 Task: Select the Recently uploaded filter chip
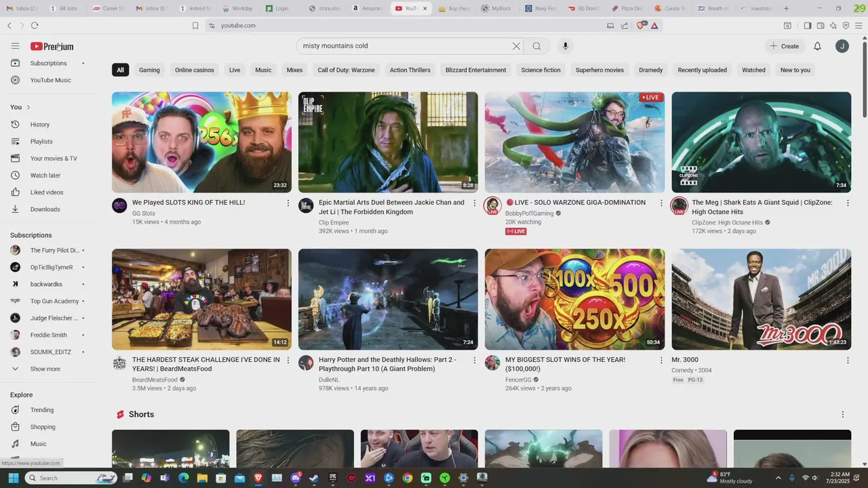click(x=702, y=70)
